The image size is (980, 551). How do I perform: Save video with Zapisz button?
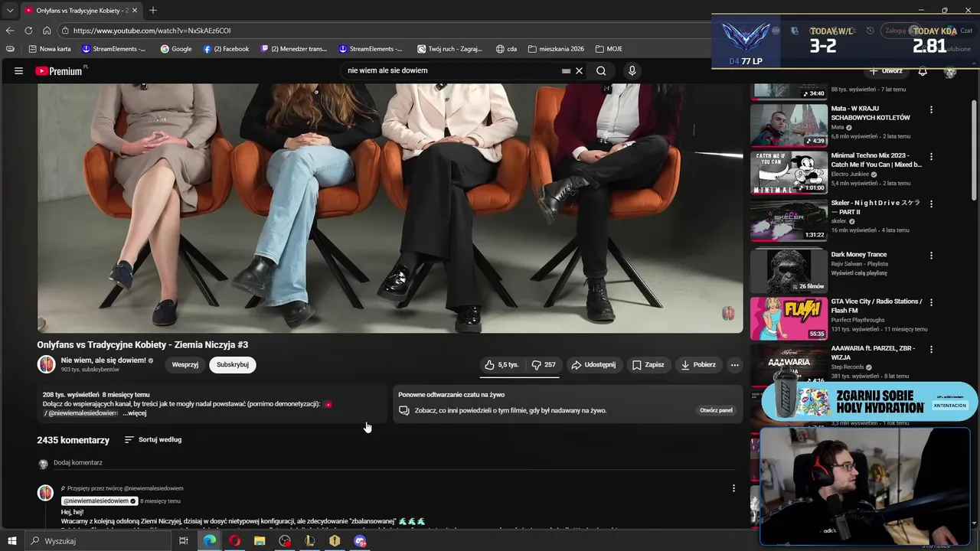(x=648, y=365)
